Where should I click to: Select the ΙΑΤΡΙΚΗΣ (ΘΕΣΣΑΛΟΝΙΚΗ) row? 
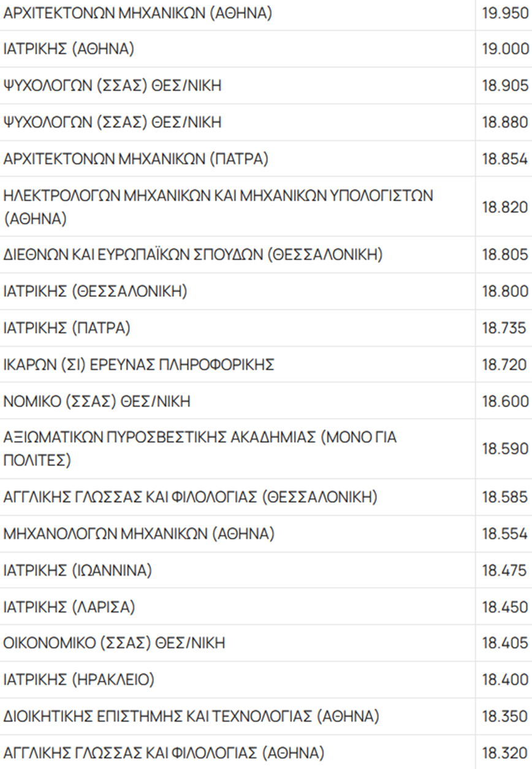click(95, 291)
